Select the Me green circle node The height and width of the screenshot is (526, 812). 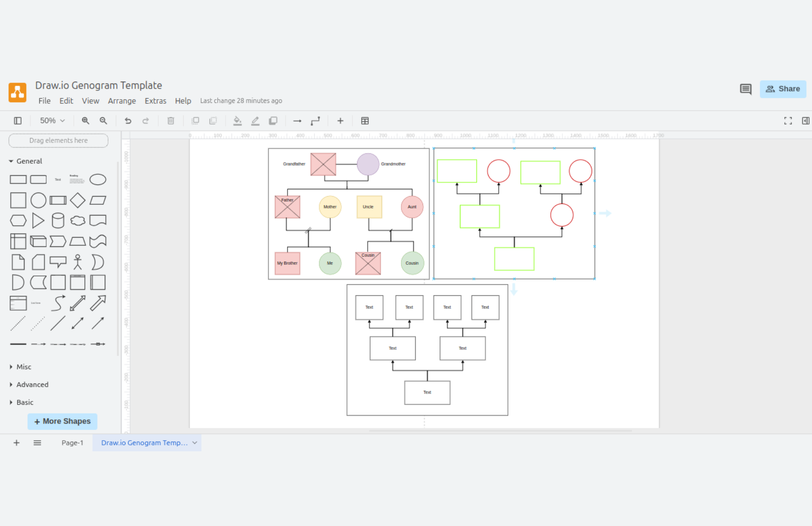click(x=330, y=263)
